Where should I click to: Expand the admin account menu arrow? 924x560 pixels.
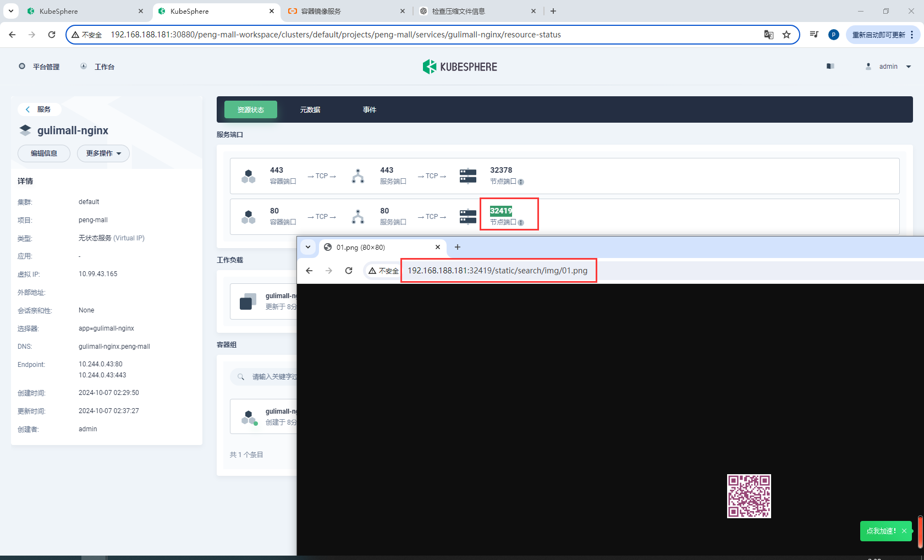(909, 67)
